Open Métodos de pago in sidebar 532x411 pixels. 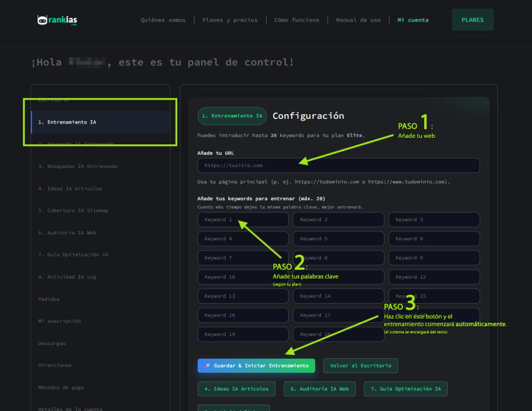pyautogui.click(x=61, y=388)
